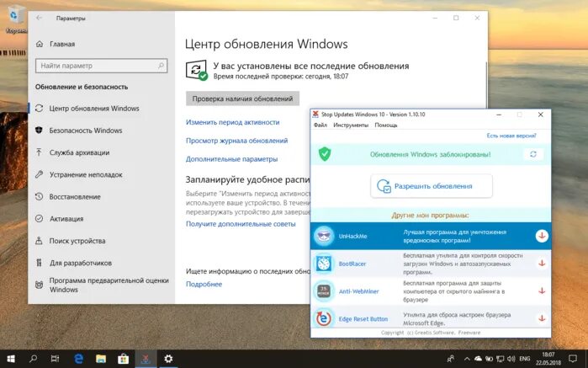Open the Помощь menu
The image size is (588, 368).
[x=386, y=125]
